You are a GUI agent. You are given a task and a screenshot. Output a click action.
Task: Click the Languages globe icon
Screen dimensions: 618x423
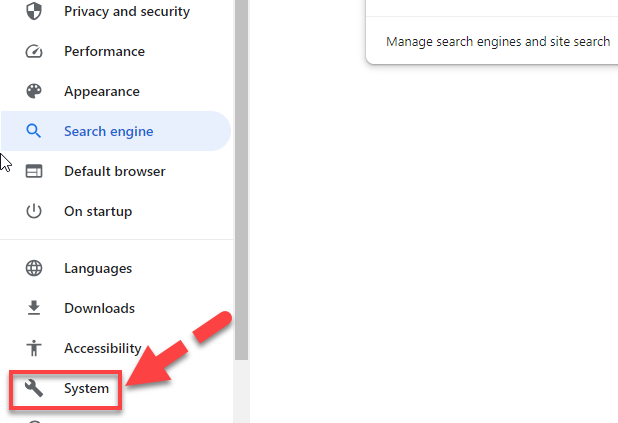[34, 268]
